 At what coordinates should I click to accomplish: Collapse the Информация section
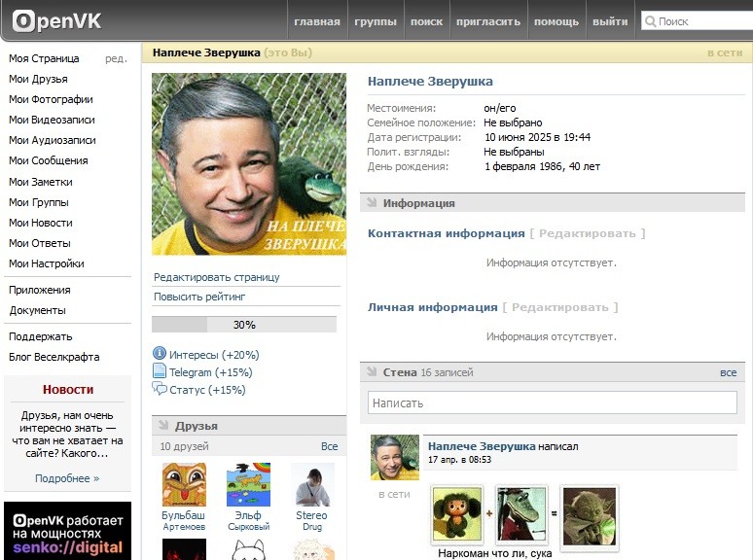pyautogui.click(x=372, y=203)
